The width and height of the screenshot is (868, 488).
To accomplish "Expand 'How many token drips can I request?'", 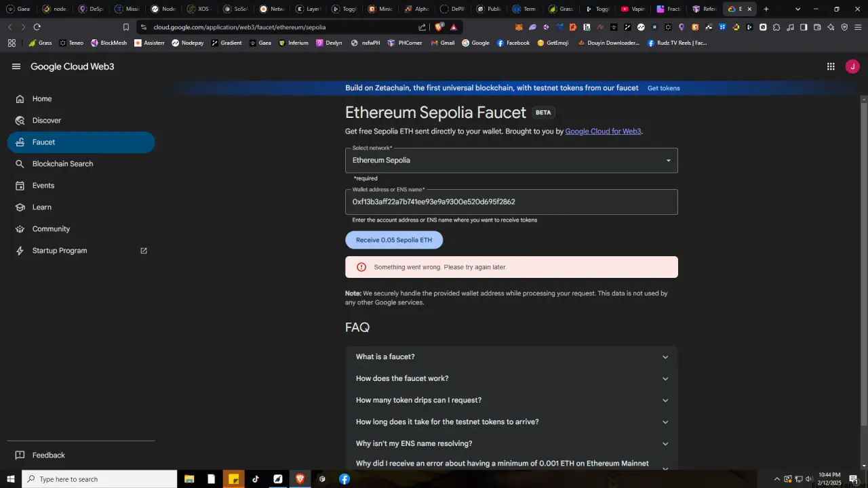I will 511,401.
